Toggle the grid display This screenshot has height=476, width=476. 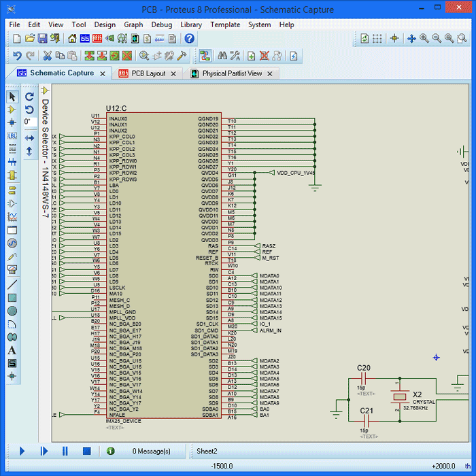377,38
